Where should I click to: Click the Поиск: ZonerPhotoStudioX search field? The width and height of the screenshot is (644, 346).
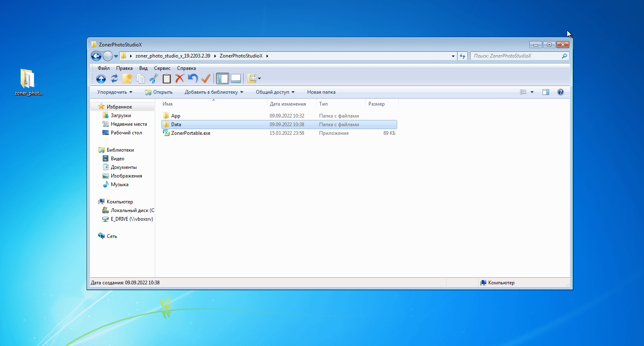[x=520, y=56]
